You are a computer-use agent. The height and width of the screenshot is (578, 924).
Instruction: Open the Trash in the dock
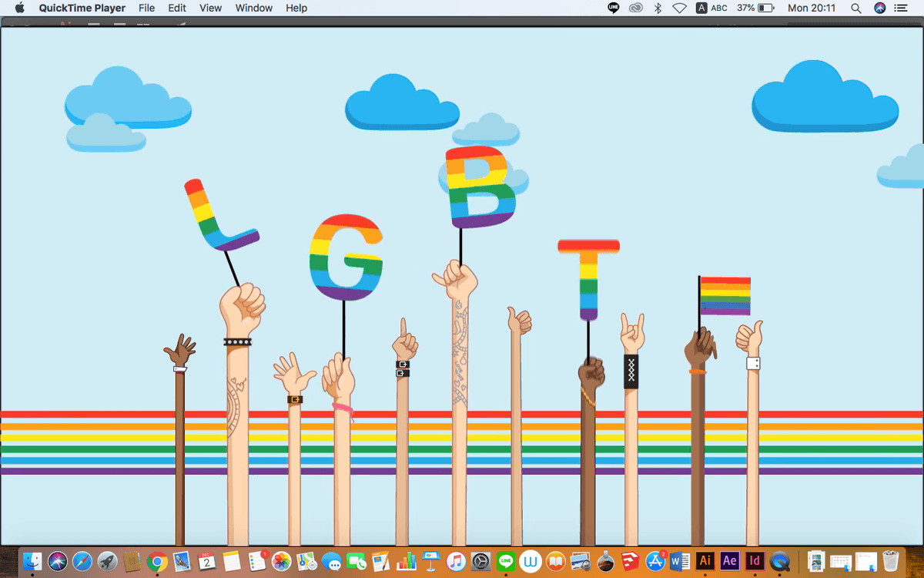click(890, 560)
